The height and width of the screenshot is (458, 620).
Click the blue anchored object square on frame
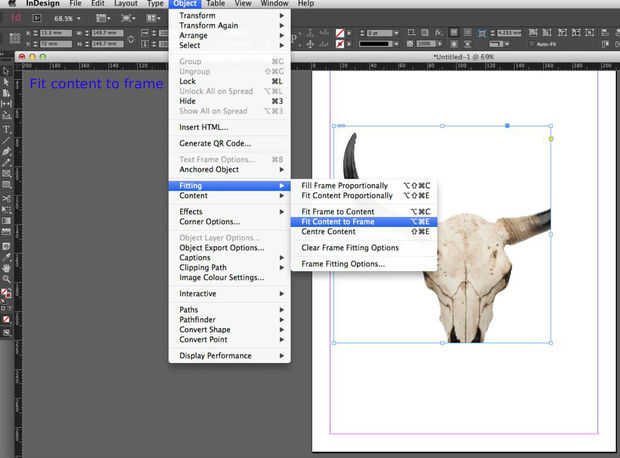[507, 126]
